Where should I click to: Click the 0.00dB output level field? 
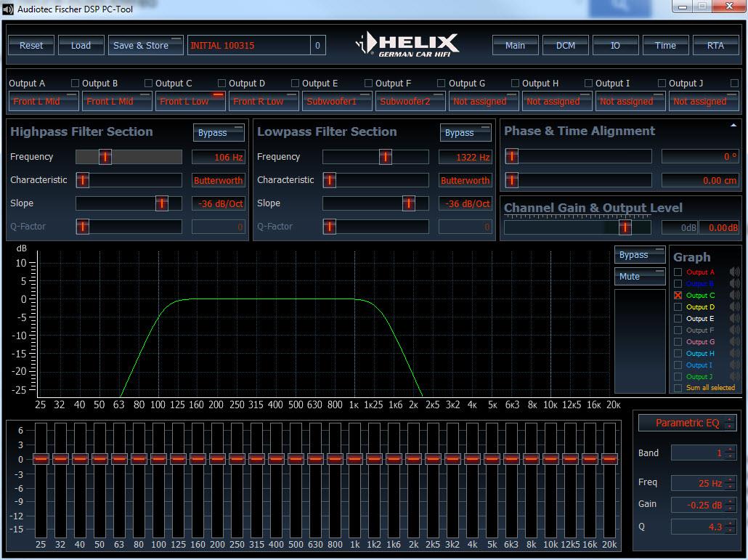719,227
